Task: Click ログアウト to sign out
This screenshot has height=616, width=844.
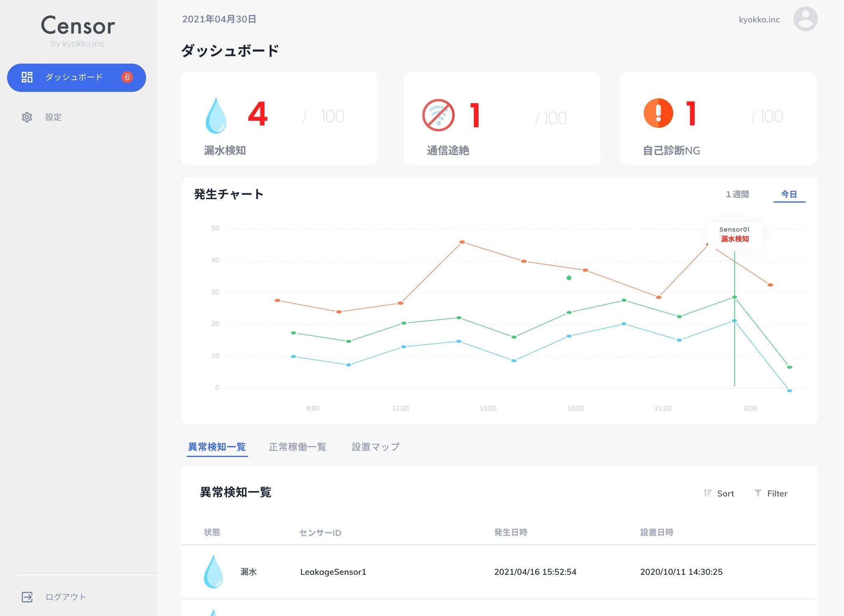Action: (x=66, y=597)
